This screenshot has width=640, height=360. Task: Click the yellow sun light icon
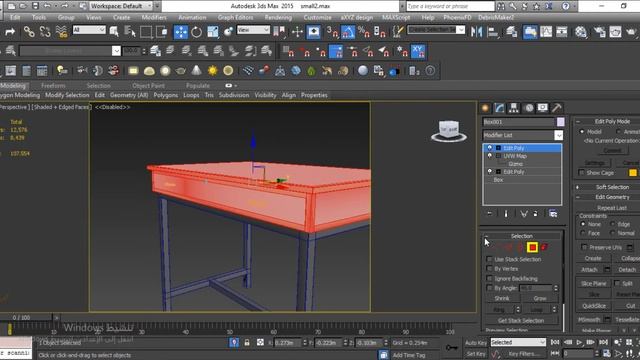tap(213, 71)
